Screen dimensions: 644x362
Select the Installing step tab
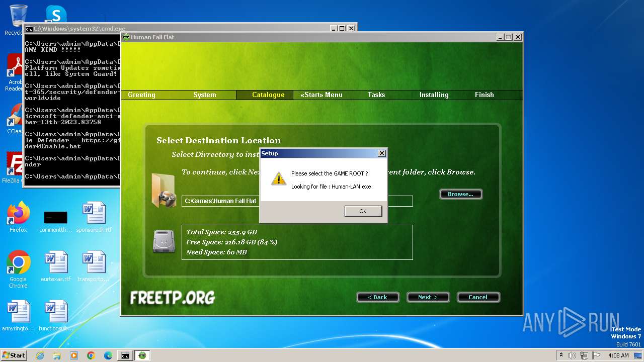coord(434,95)
